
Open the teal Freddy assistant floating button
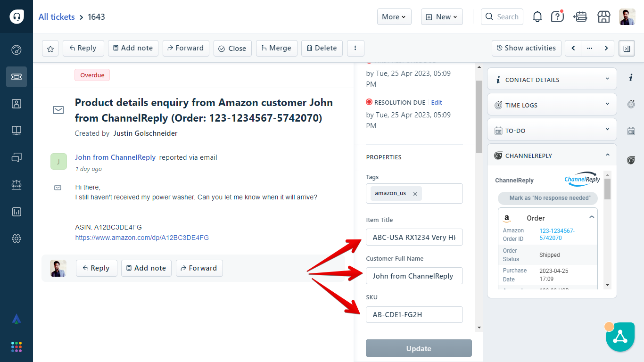(x=620, y=337)
